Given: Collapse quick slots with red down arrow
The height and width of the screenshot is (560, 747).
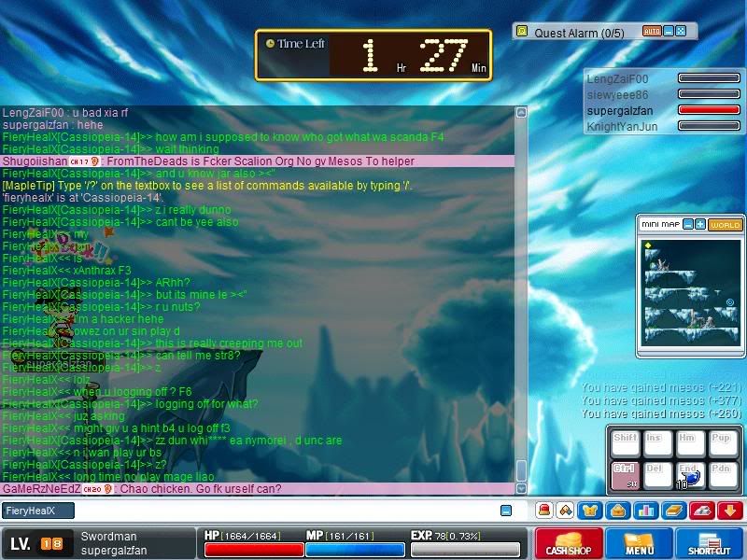Looking at the screenshot, I should 729,511.
